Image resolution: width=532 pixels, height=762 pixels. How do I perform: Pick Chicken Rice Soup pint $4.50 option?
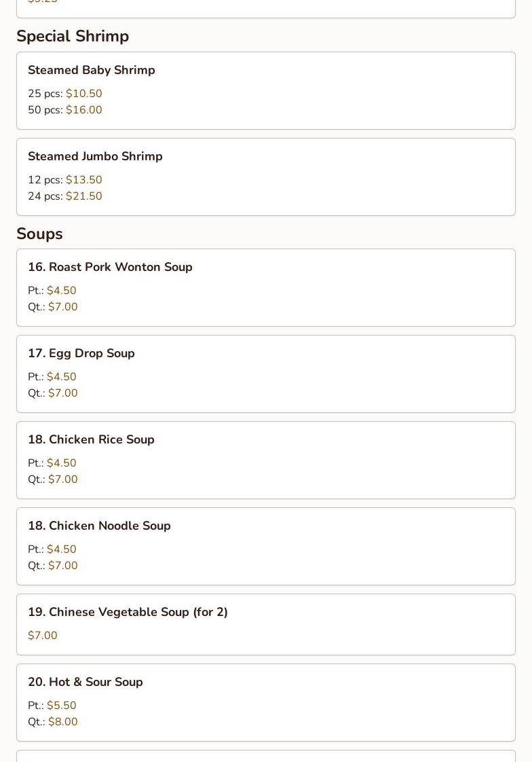point(61,463)
